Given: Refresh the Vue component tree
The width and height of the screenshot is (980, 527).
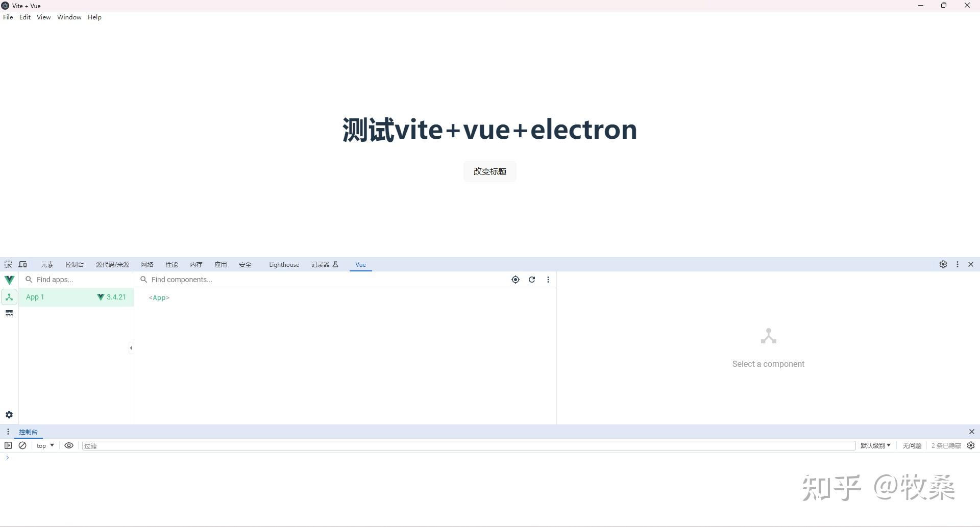Looking at the screenshot, I should (x=531, y=280).
